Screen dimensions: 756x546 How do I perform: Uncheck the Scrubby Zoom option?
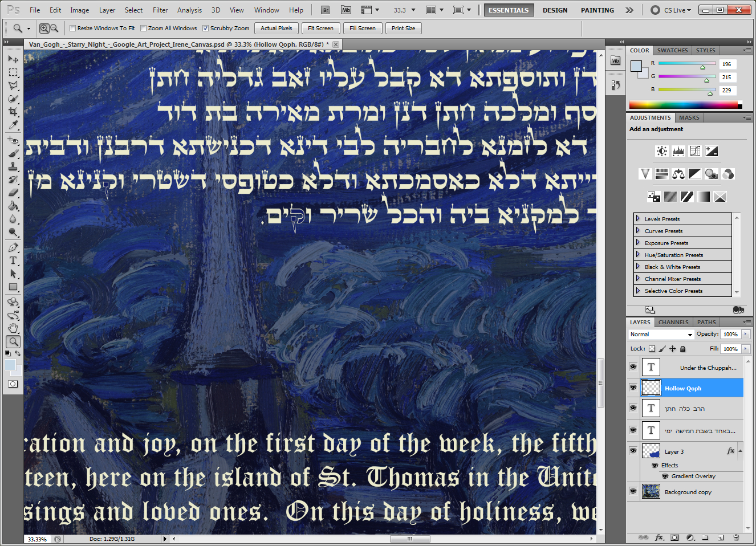click(206, 28)
